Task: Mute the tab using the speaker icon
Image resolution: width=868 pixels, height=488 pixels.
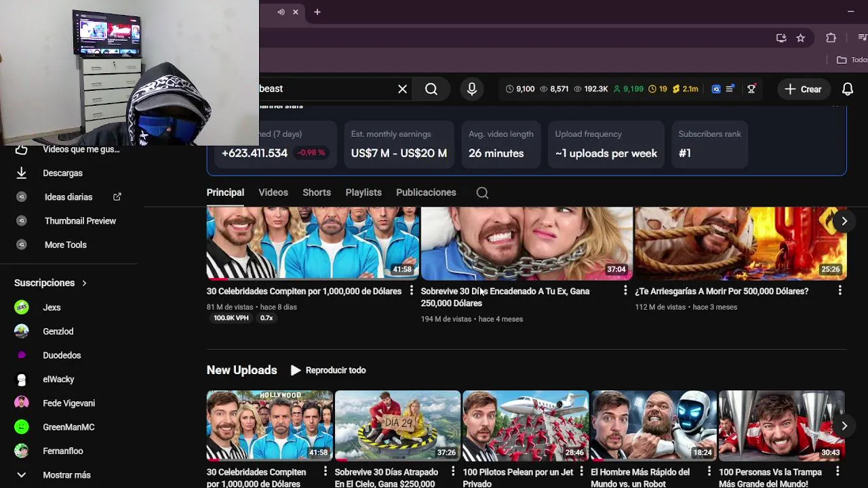Action: pyautogui.click(x=281, y=12)
